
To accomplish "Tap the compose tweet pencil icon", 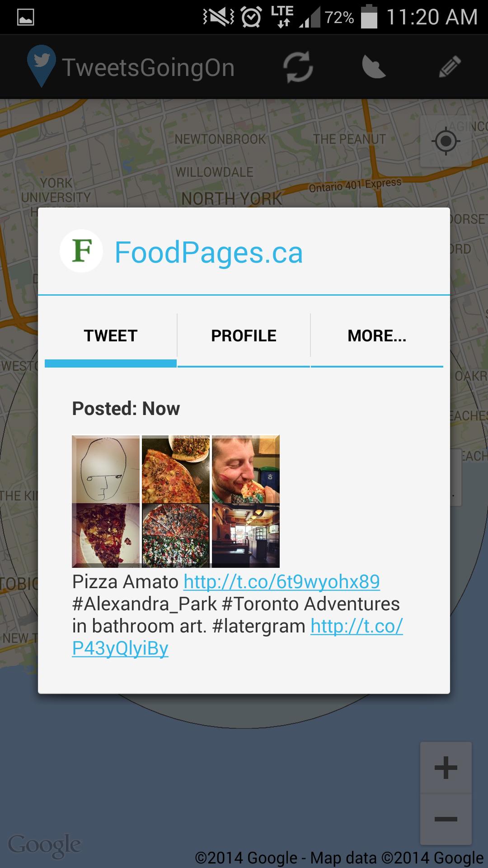I will coord(450,67).
